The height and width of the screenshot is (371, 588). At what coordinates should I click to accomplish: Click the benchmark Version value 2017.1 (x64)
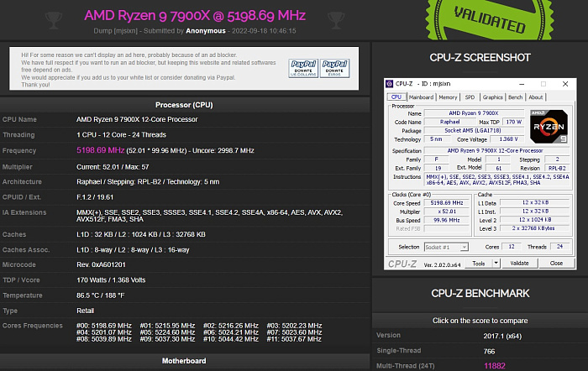click(502, 336)
